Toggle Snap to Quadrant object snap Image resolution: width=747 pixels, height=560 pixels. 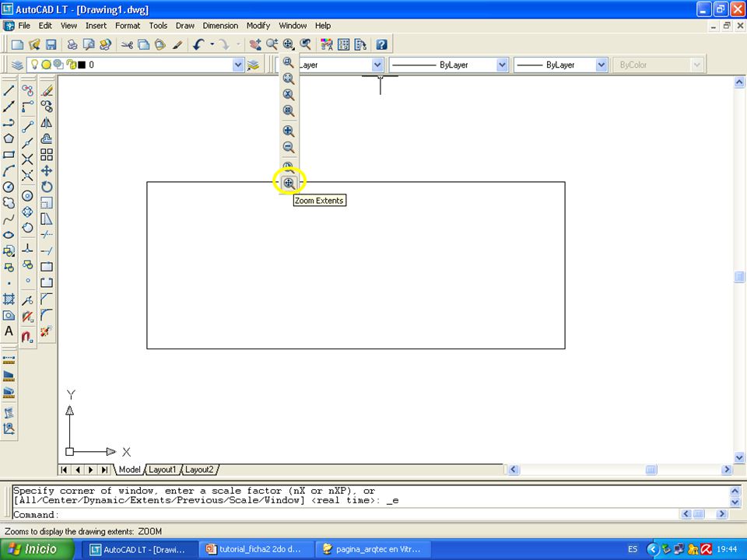tap(28, 212)
